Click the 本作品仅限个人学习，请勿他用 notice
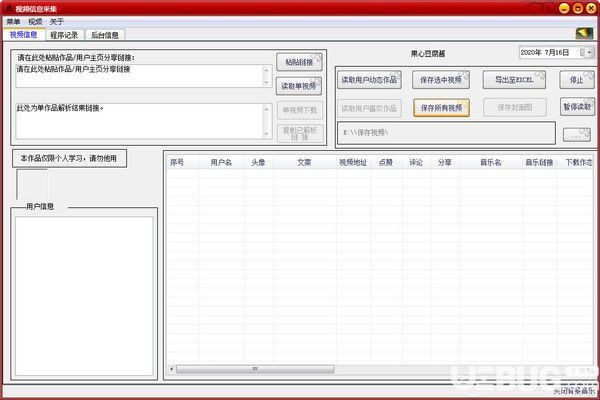600x400 pixels. 69,158
